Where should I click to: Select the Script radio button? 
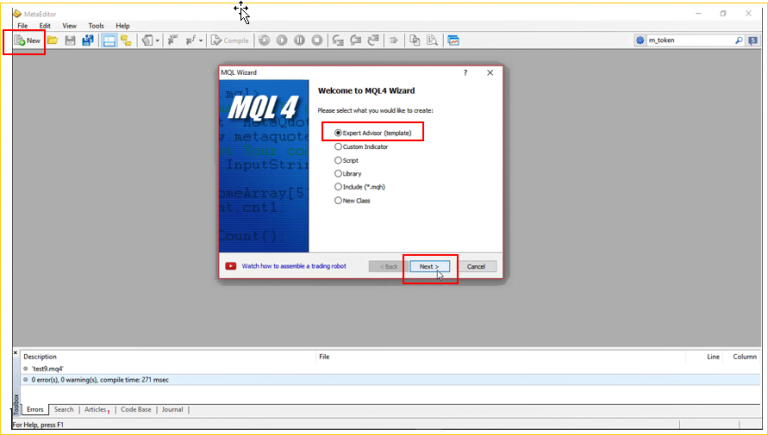tap(338, 160)
